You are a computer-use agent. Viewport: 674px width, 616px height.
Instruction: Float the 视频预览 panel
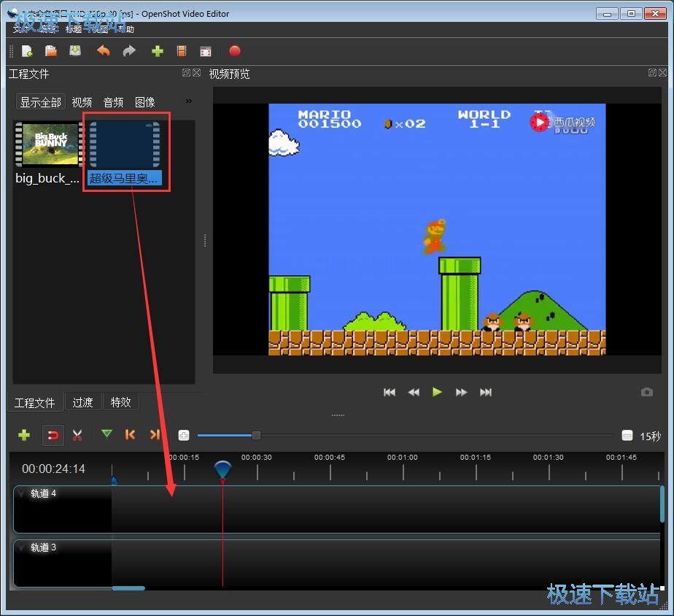[x=652, y=73]
